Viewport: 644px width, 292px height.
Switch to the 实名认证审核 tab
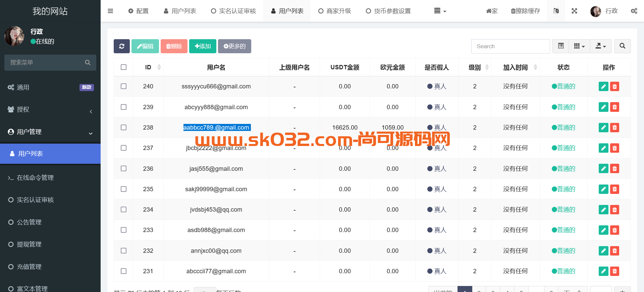click(x=233, y=11)
